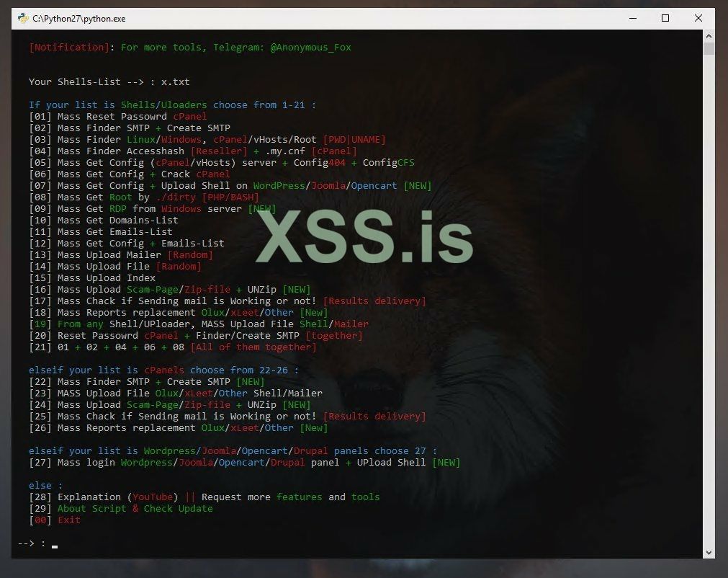728x578 pixels.
Task: Click the scrollbar down arrow
Action: (709, 553)
